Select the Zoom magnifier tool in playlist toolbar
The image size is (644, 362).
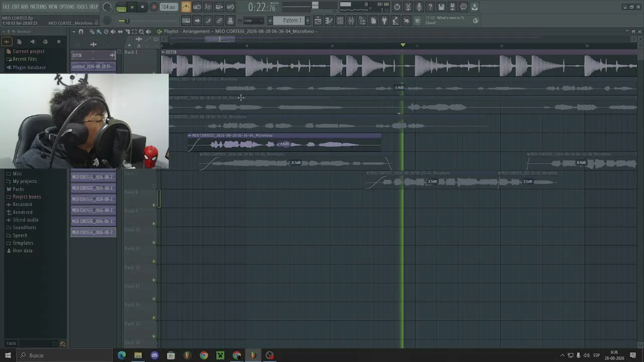pyautogui.click(x=141, y=31)
